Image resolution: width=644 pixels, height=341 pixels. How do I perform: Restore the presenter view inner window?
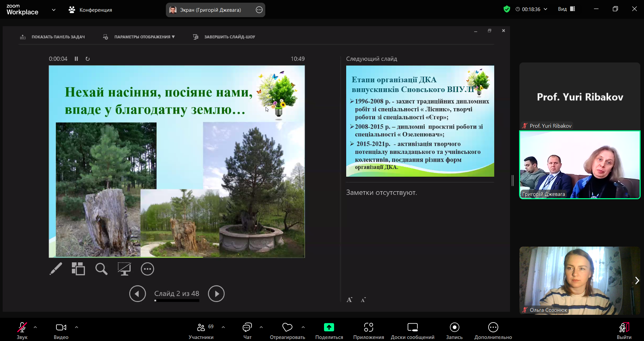click(490, 31)
